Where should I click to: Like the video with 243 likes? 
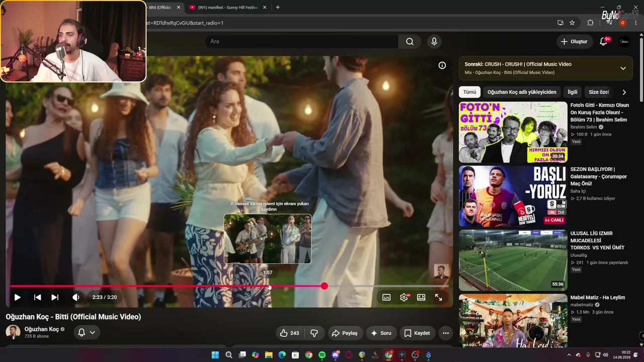pyautogui.click(x=289, y=333)
